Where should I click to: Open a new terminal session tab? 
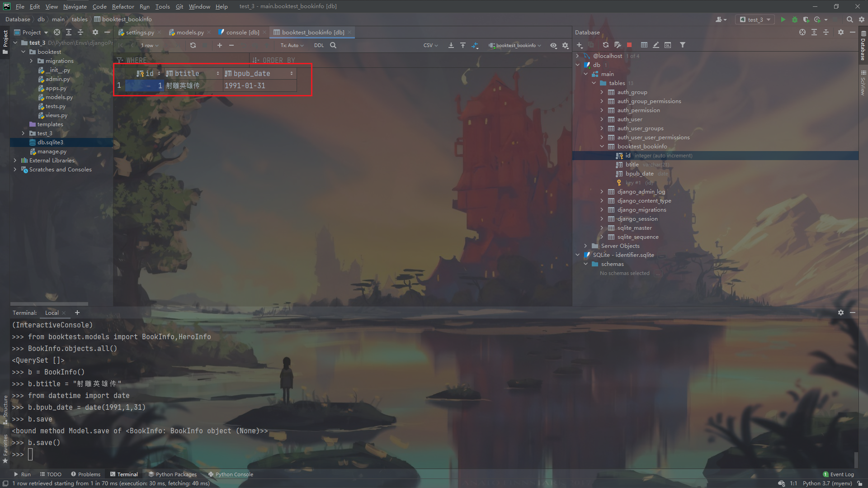pos(77,313)
